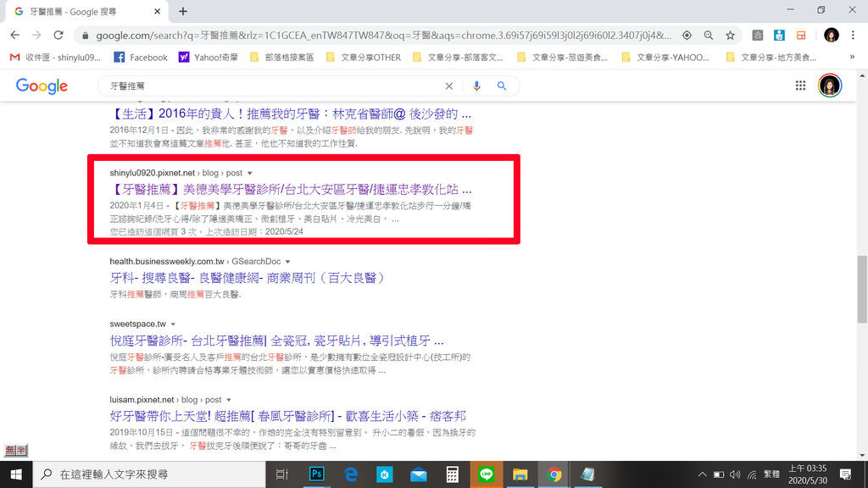
Task: Show more bookmarks with chevron
Action: tap(852, 57)
